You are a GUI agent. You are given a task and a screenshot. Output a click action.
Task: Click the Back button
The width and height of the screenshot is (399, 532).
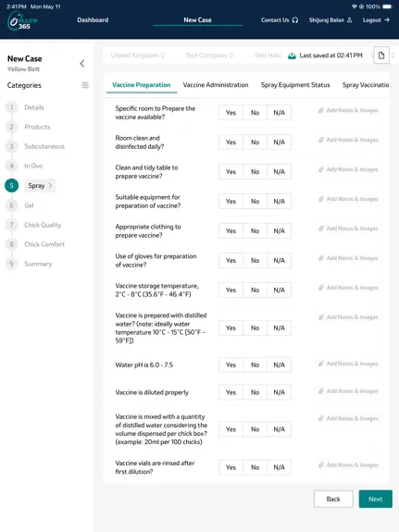click(x=333, y=499)
